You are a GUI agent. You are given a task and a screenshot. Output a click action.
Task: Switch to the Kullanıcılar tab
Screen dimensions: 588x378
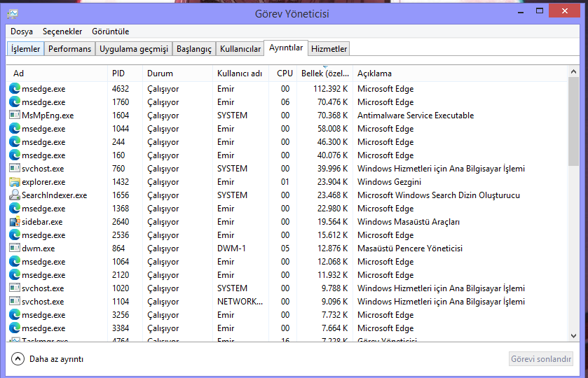[240, 49]
